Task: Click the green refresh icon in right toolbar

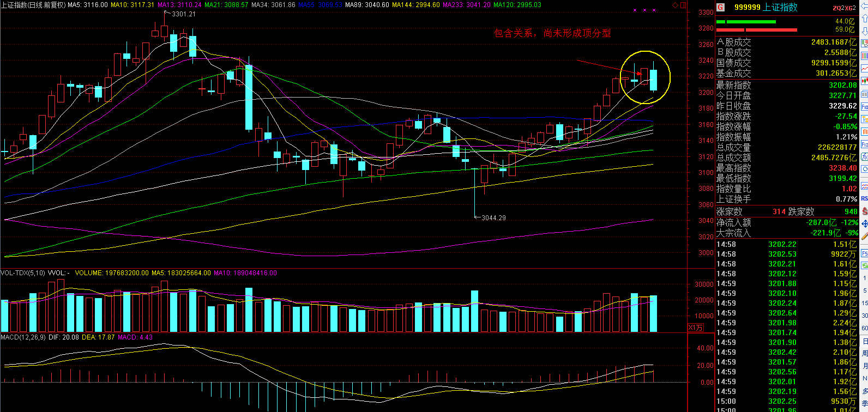Action: 864,265
